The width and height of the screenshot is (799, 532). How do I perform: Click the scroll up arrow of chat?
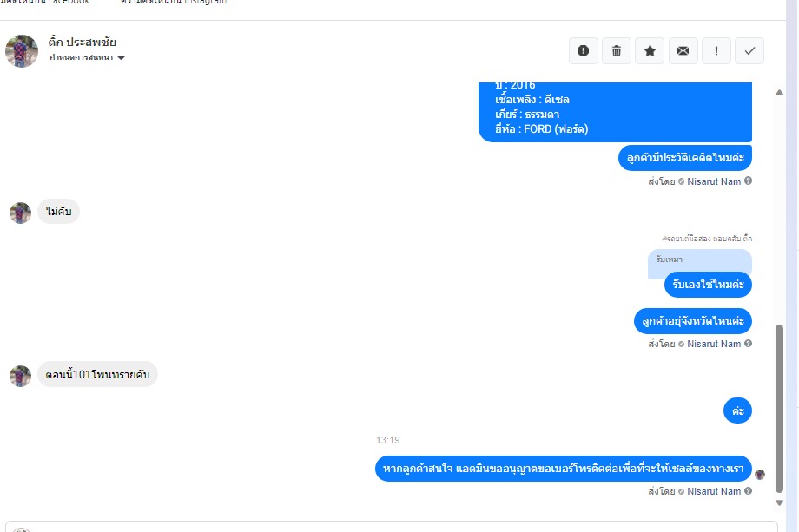click(779, 93)
